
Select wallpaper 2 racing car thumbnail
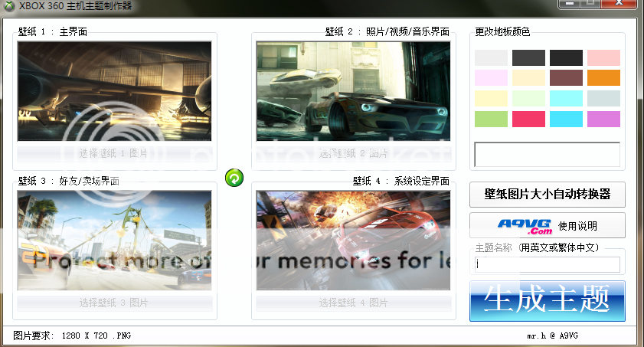[x=353, y=90]
